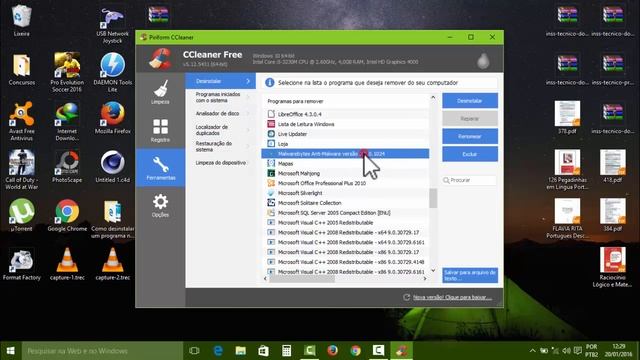The image size is (640, 360).
Task: Select Mapas in program list
Action: (345, 163)
